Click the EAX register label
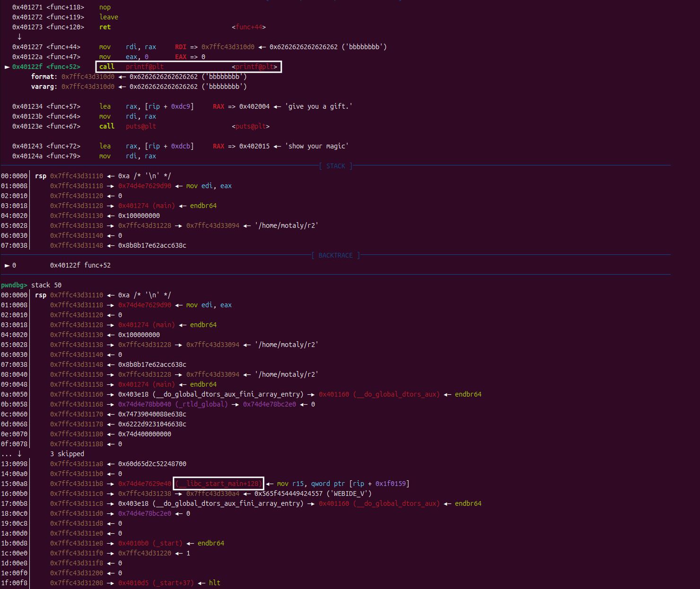700x589 pixels. coord(181,57)
